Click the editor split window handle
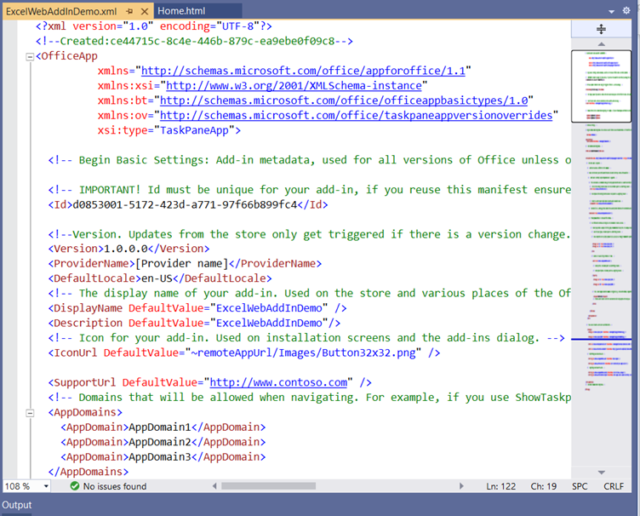 (x=601, y=29)
